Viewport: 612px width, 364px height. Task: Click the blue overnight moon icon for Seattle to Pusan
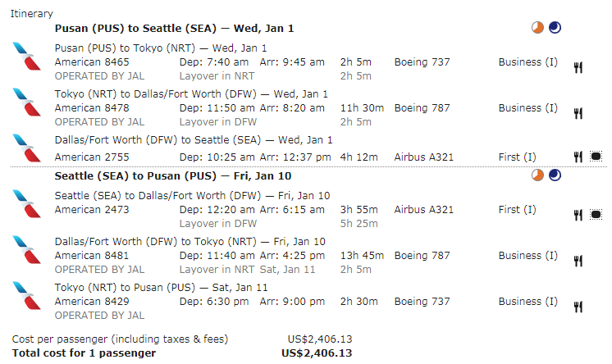pos(555,175)
